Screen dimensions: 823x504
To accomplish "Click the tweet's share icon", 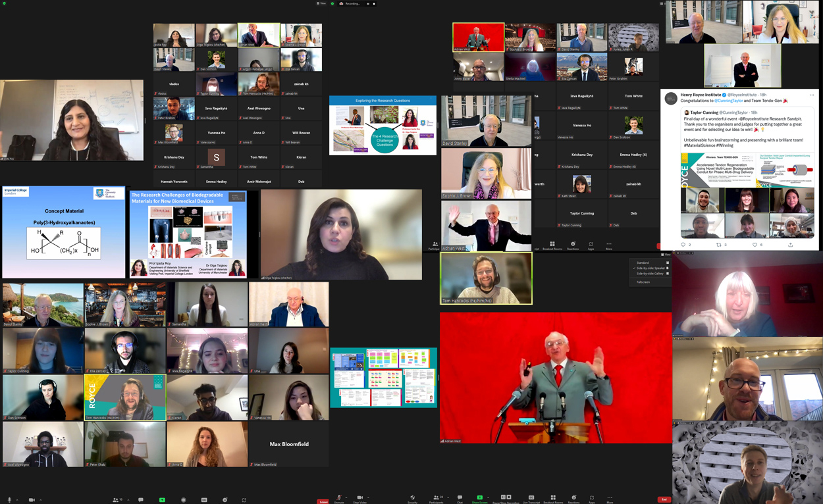I will [790, 245].
